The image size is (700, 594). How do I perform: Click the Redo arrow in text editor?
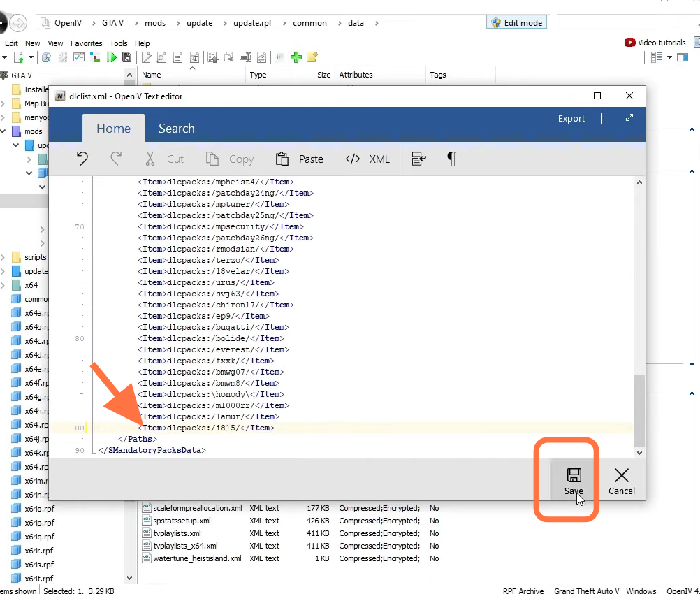click(x=116, y=159)
